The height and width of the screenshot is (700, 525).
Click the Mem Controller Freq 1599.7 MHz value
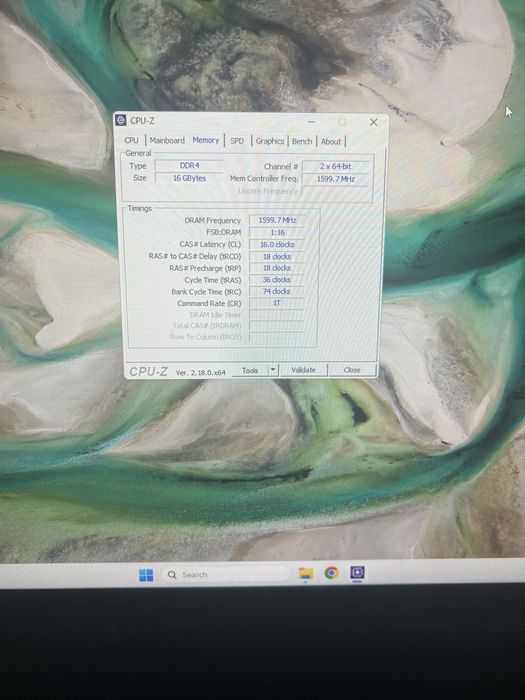[x=336, y=179]
